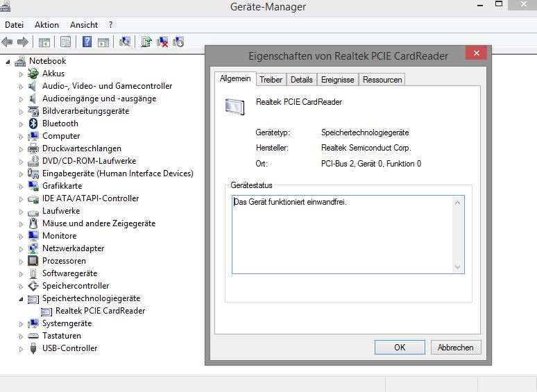Image resolution: width=537 pixels, height=392 pixels.
Task: Maximize the Geräte-Manager window
Action: tap(499, 4)
